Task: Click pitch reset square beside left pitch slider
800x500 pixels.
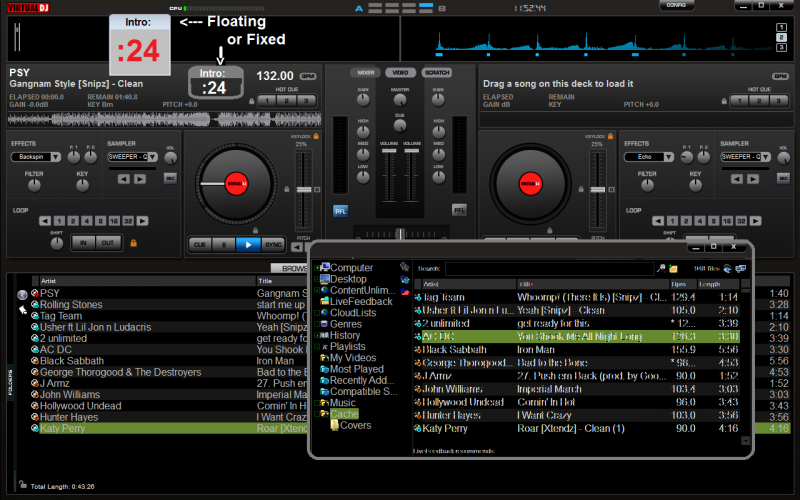Action: [x=317, y=189]
